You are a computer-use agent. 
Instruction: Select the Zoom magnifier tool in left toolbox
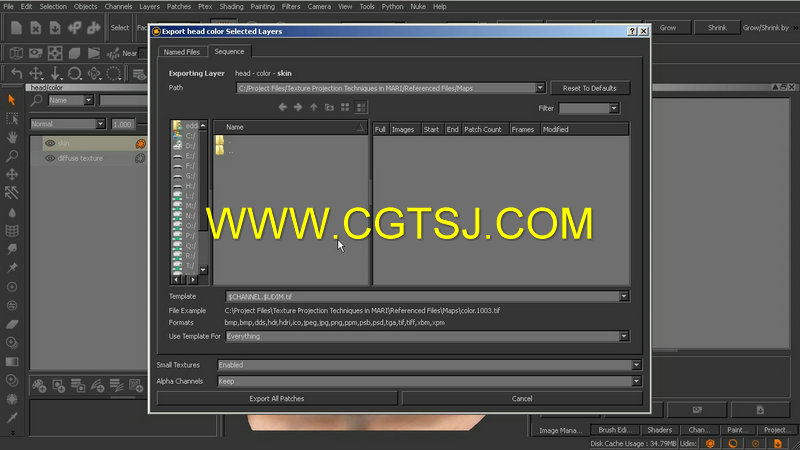coord(12,156)
